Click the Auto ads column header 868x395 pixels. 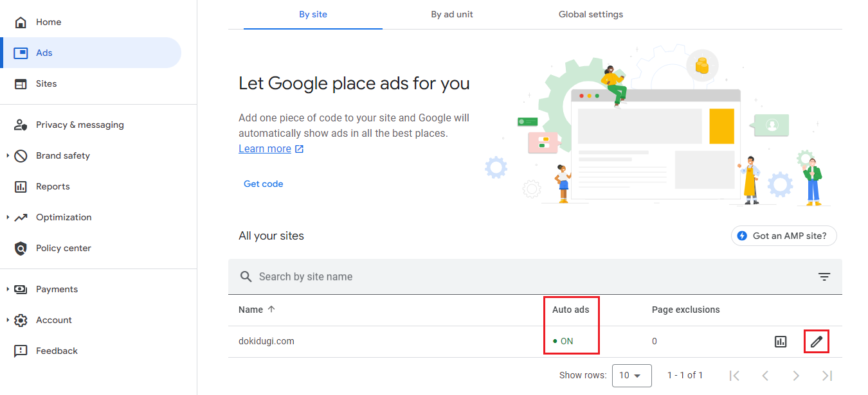pos(571,310)
